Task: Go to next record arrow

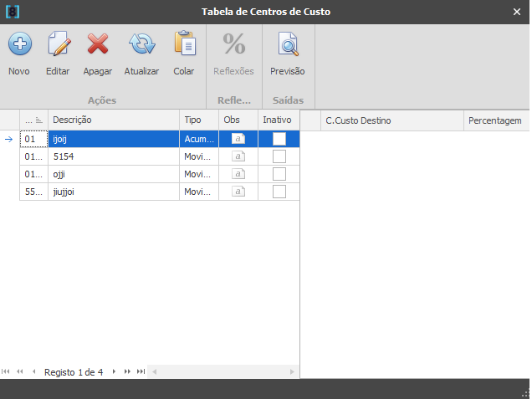Action: pyautogui.click(x=114, y=371)
